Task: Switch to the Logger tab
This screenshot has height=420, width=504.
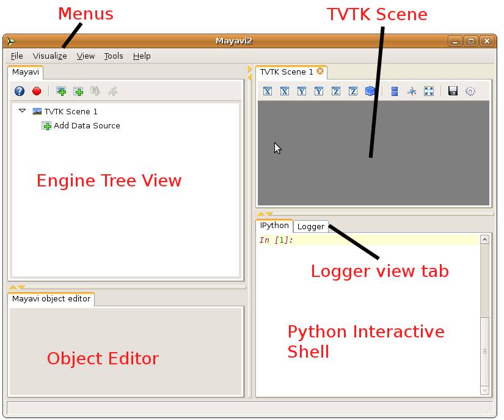Action: coord(311,226)
